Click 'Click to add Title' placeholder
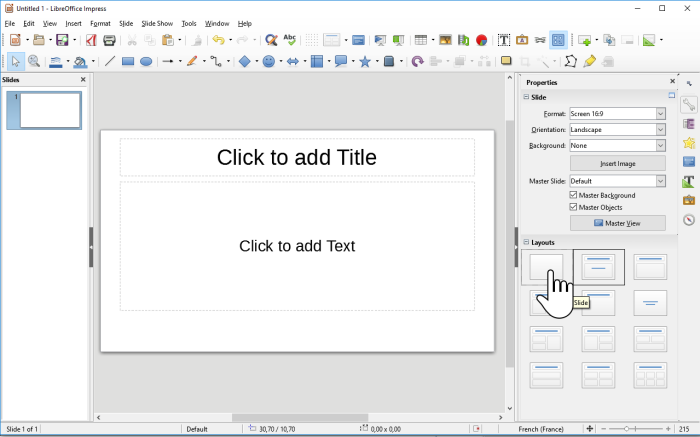The width and height of the screenshot is (700, 437). pos(297,157)
